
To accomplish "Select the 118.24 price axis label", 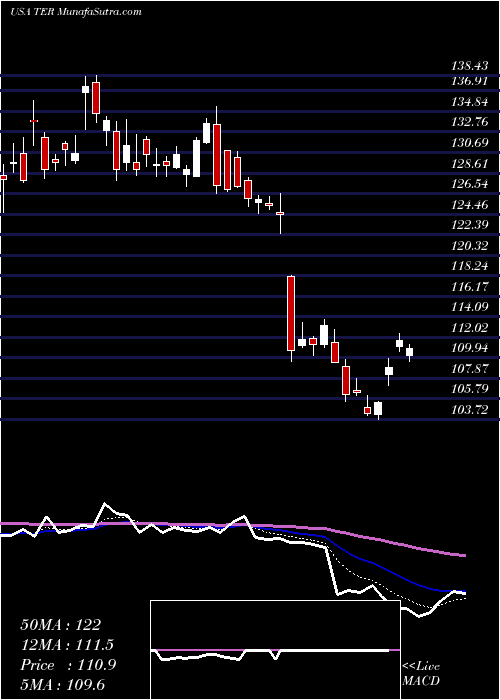I will [470, 266].
